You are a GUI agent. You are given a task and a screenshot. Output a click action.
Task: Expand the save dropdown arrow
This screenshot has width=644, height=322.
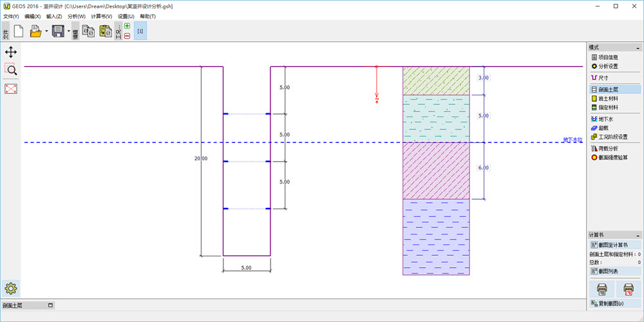69,31
